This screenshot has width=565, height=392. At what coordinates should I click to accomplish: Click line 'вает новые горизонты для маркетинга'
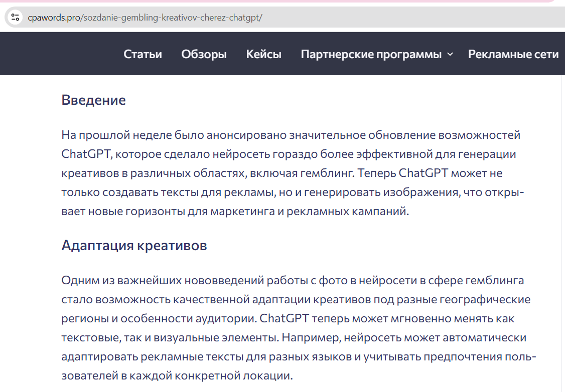[x=168, y=212]
